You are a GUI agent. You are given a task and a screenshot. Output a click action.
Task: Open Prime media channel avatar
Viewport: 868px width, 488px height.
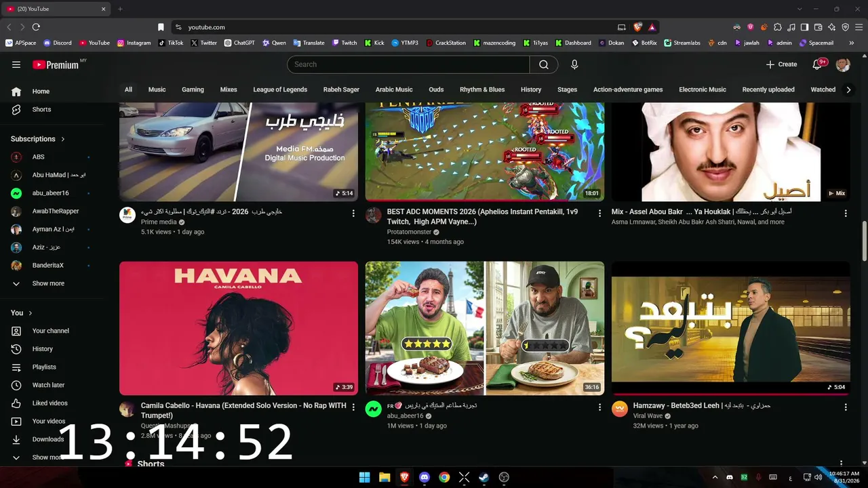pos(127,216)
